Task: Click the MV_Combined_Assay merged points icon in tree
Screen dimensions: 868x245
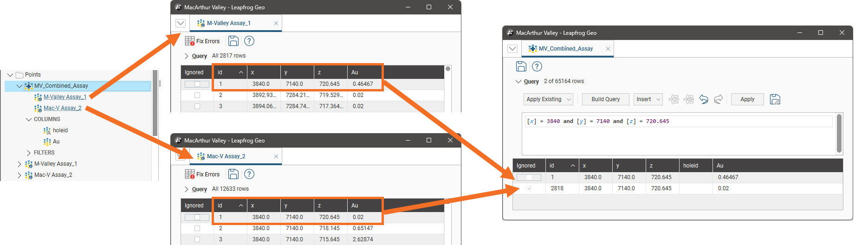Action: tap(29, 86)
